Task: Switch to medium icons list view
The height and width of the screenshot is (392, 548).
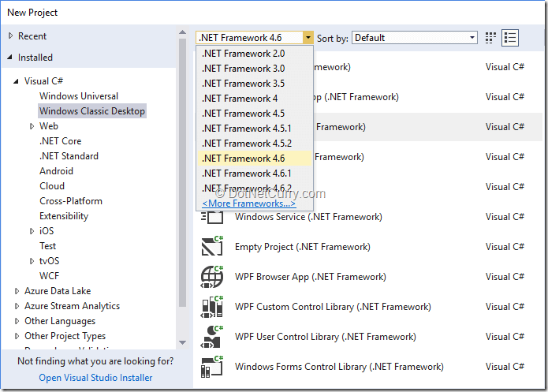Action: pos(510,38)
